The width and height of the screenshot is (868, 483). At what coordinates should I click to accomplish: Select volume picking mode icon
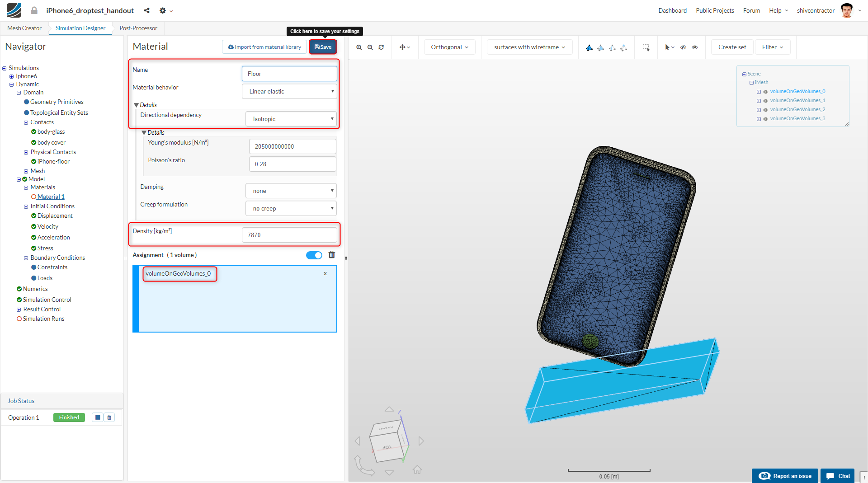click(x=589, y=47)
